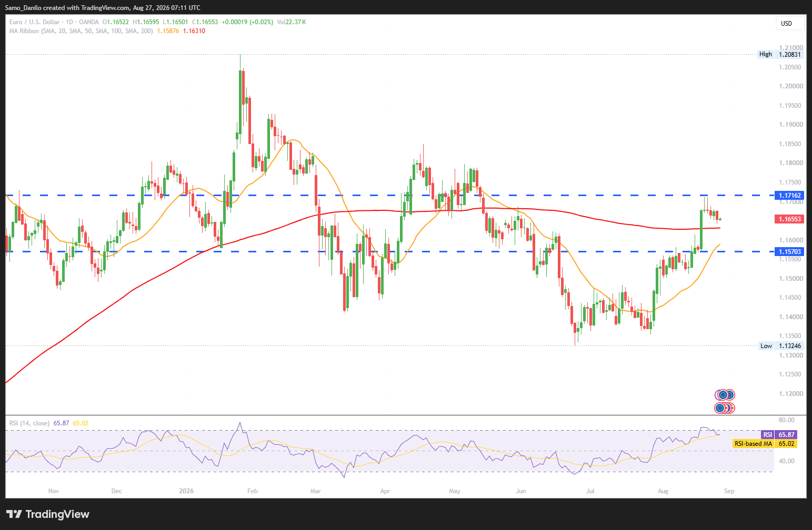Click the Apr label on the time axis
The width and height of the screenshot is (812, 530).
(385, 491)
